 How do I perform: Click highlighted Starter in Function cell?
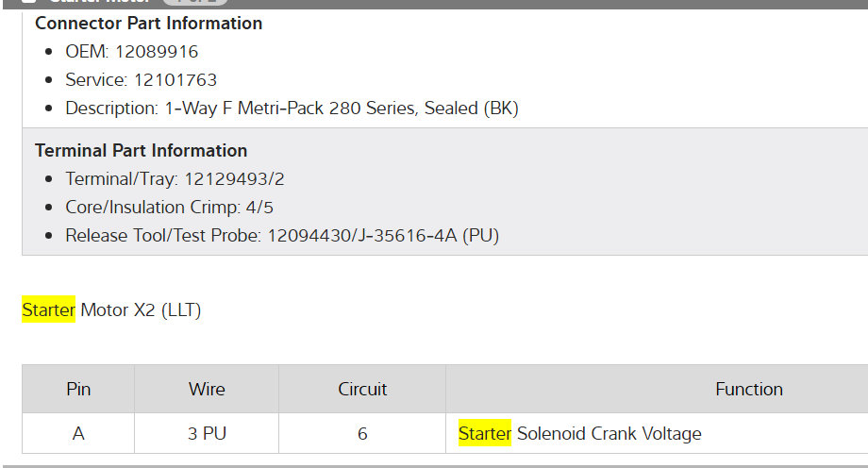pos(484,434)
